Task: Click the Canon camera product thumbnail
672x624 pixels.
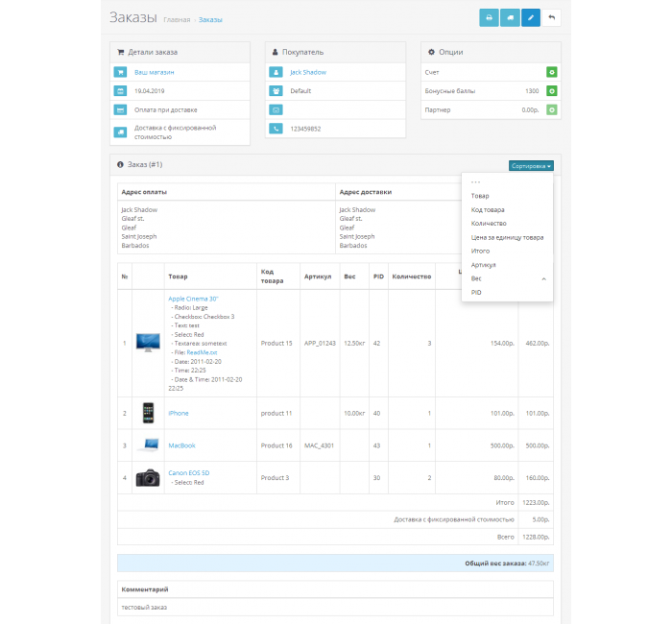Action: 148,477
